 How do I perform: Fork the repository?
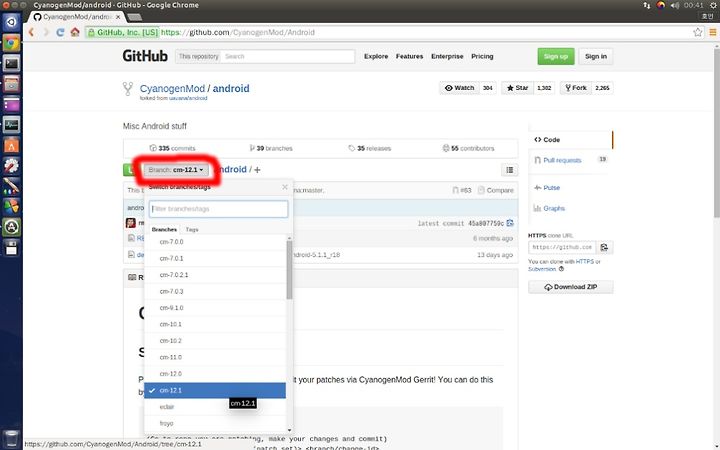click(576, 88)
